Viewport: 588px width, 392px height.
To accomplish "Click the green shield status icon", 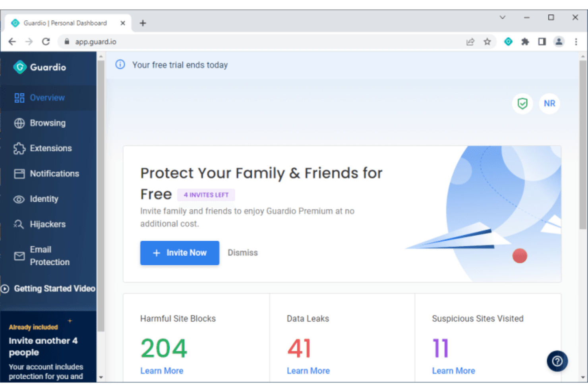I will (522, 104).
